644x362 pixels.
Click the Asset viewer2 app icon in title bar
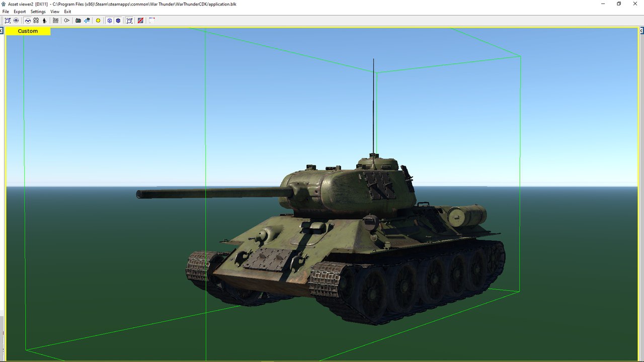[x=4, y=4]
